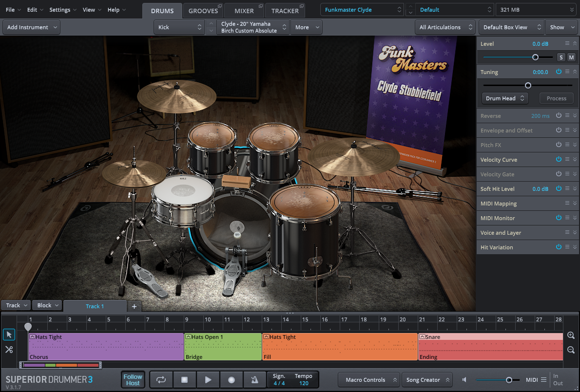Mute the instrument with M button

pyautogui.click(x=572, y=57)
